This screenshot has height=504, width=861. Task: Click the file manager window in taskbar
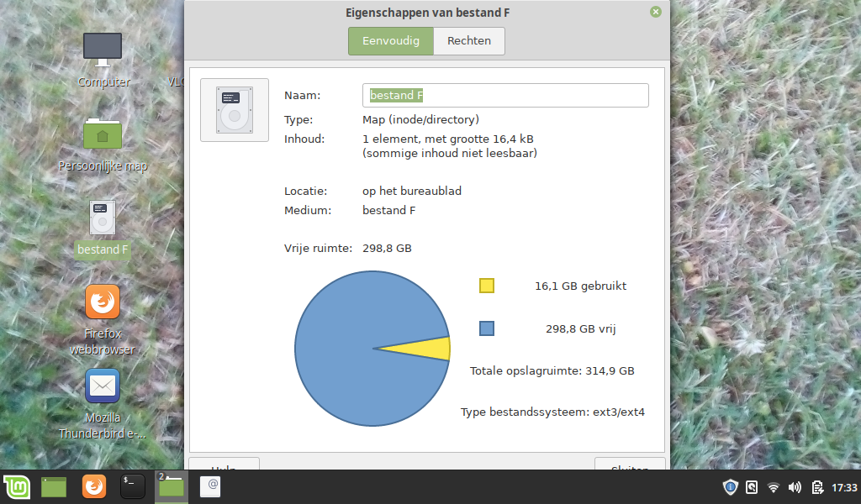pyautogui.click(x=172, y=486)
